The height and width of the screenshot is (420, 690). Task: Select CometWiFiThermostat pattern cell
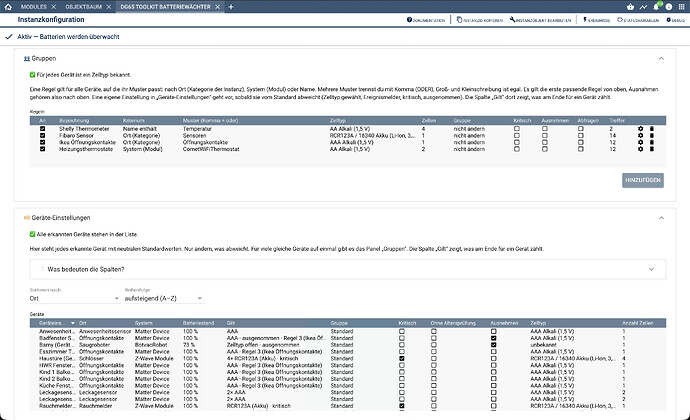pos(211,149)
